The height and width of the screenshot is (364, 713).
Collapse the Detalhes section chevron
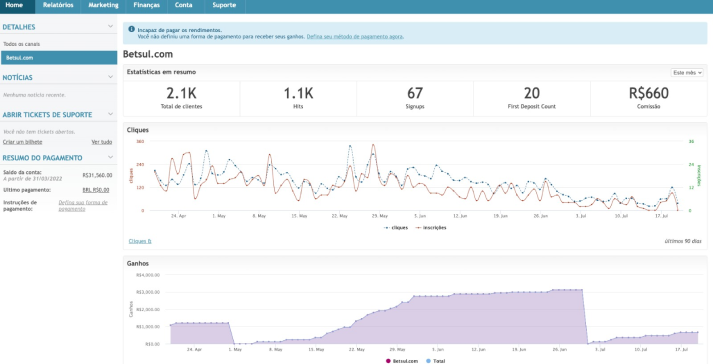[110, 26]
